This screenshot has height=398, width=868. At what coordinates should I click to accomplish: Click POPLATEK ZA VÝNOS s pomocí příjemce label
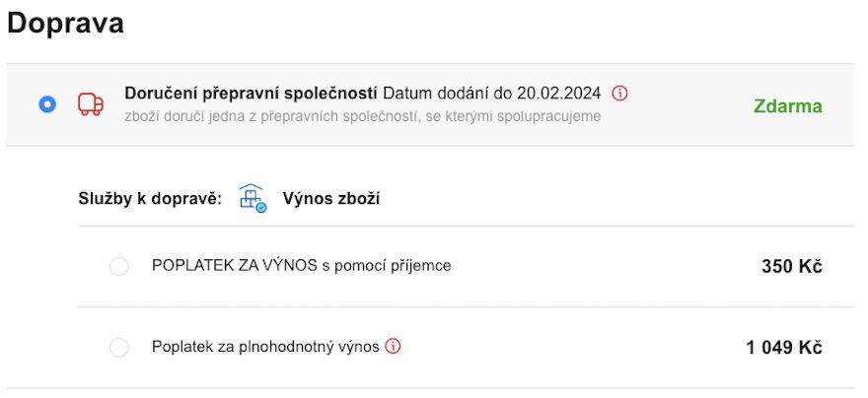[x=301, y=266]
